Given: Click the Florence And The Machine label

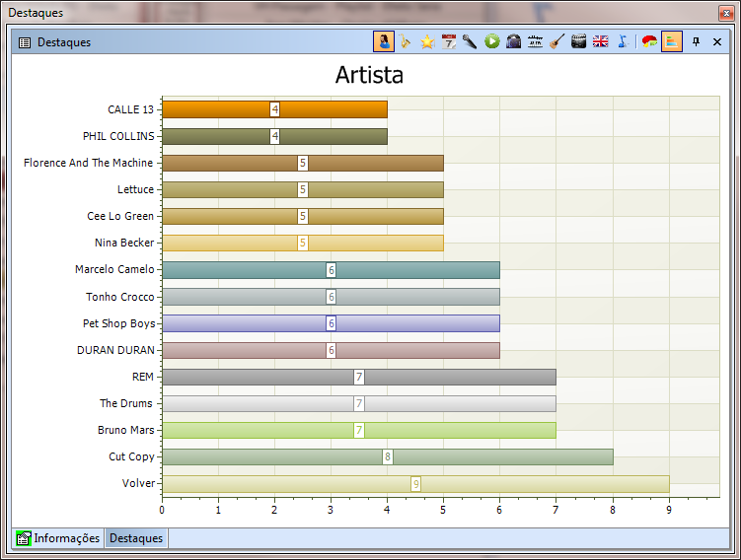Looking at the screenshot, I should [89, 163].
